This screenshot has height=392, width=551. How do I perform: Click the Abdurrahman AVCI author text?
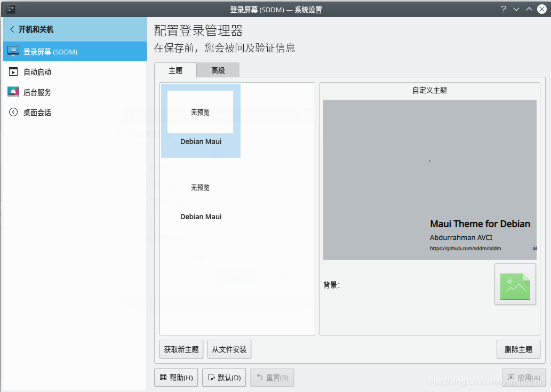[461, 237]
